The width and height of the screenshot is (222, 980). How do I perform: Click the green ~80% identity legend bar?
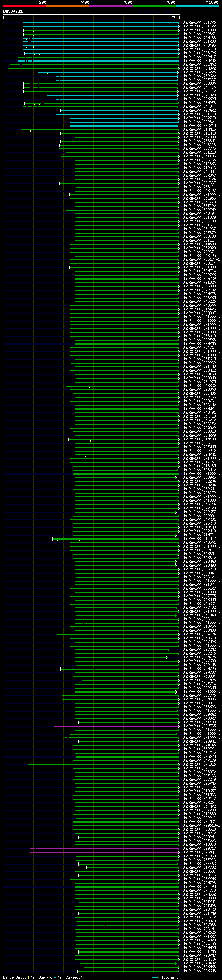pos(154,6)
